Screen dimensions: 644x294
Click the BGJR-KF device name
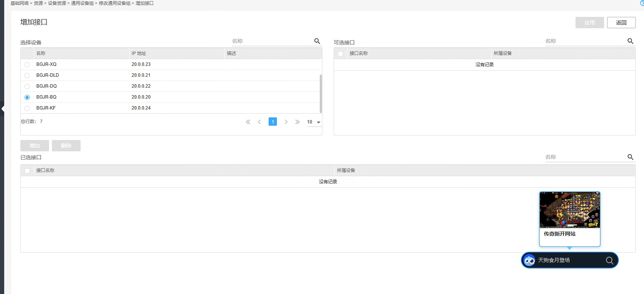[x=46, y=108]
